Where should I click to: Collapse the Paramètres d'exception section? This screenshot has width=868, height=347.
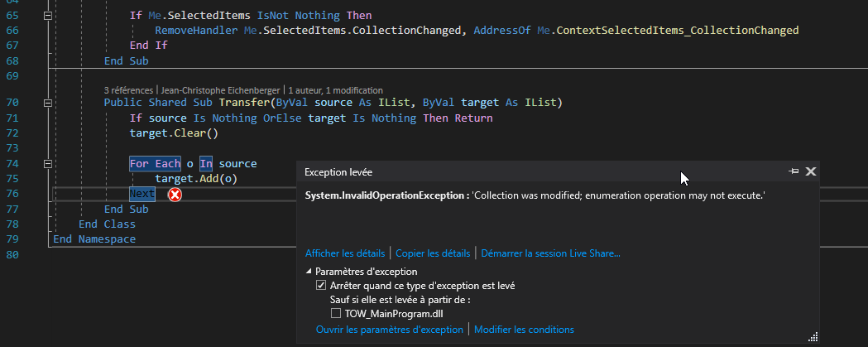pyautogui.click(x=309, y=272)
